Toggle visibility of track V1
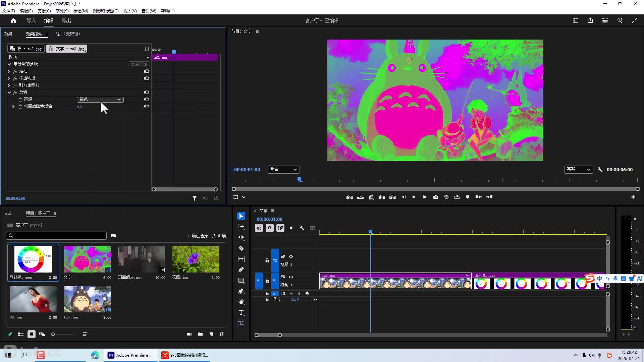 click(291, 277)
